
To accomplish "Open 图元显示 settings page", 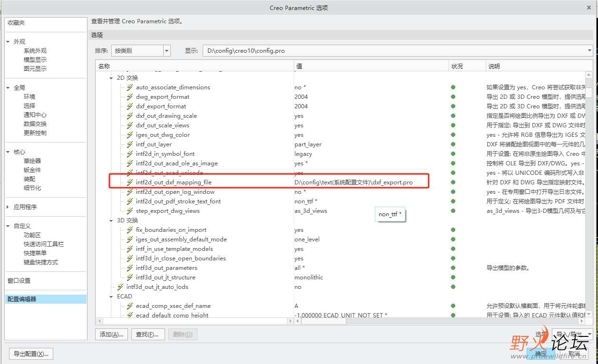I will (35, 69).
